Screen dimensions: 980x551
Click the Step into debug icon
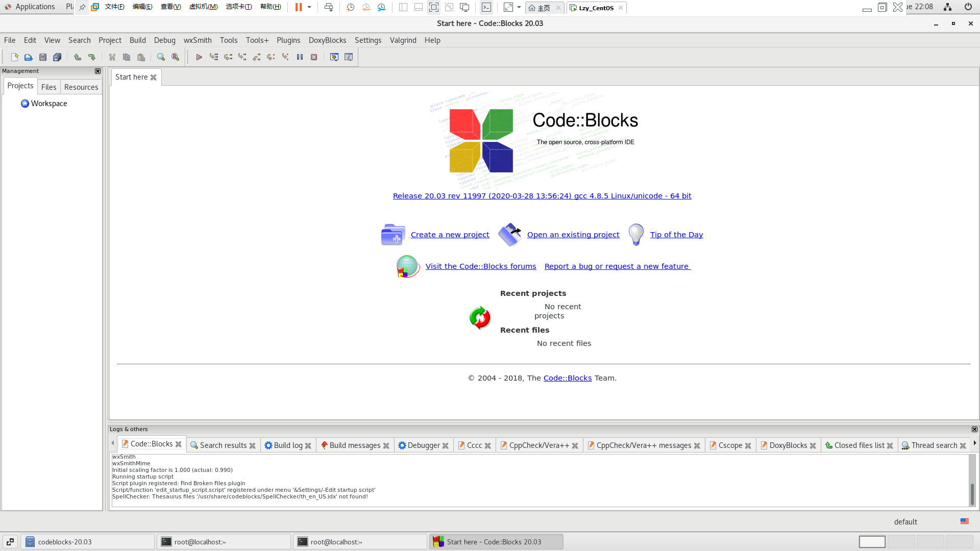click(242, 57)
